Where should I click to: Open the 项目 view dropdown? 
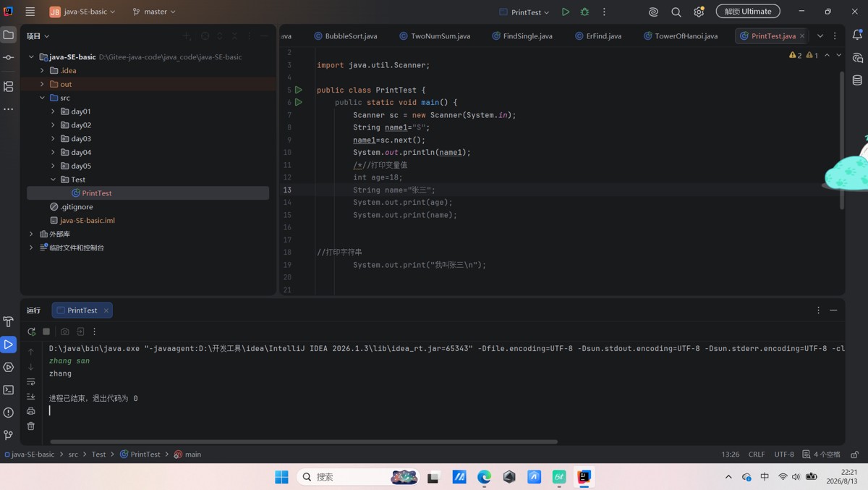click(38, 35)
